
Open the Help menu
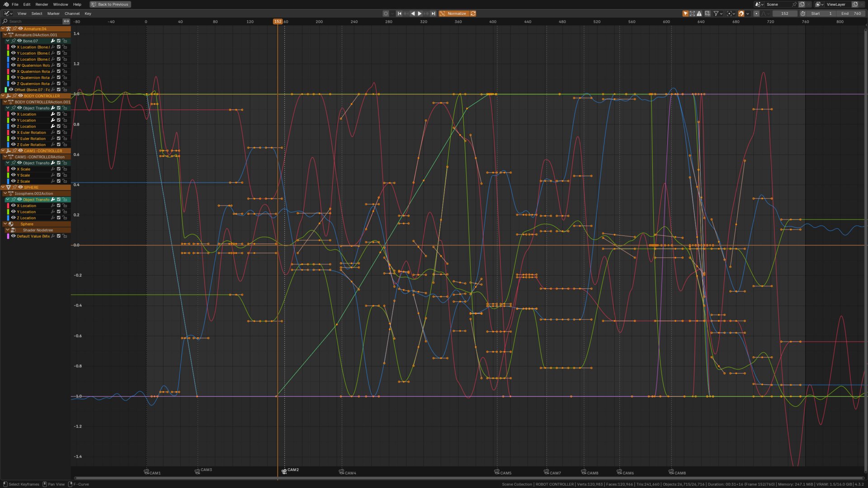click(77, 4)
